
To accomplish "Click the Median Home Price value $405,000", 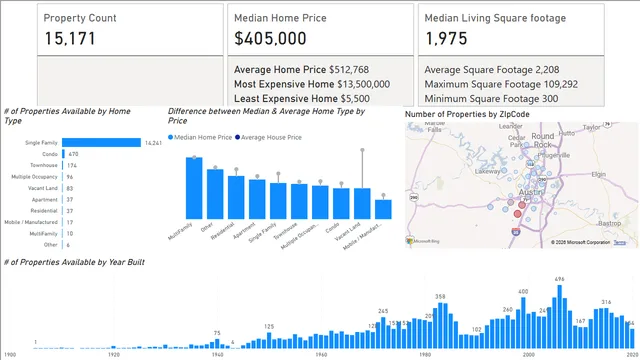I will pyautogui.click(x=270, y=39).
